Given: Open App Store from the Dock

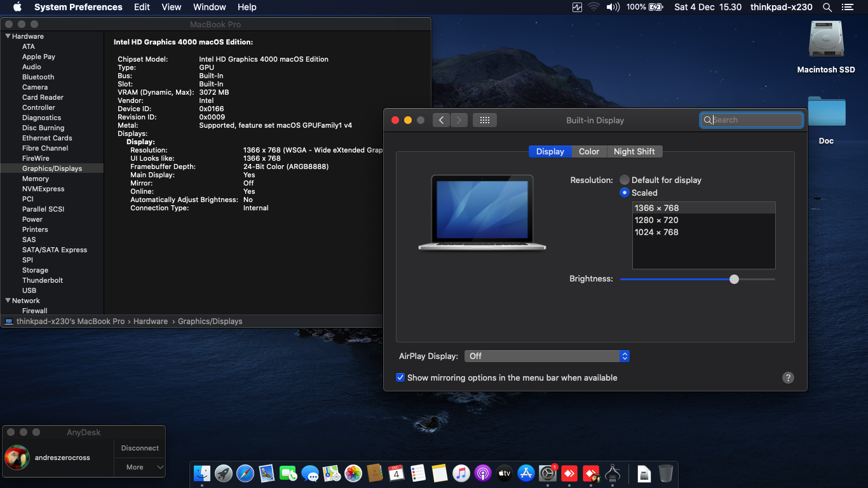Looking at the screenshot, I should click(x=526, y=473).
